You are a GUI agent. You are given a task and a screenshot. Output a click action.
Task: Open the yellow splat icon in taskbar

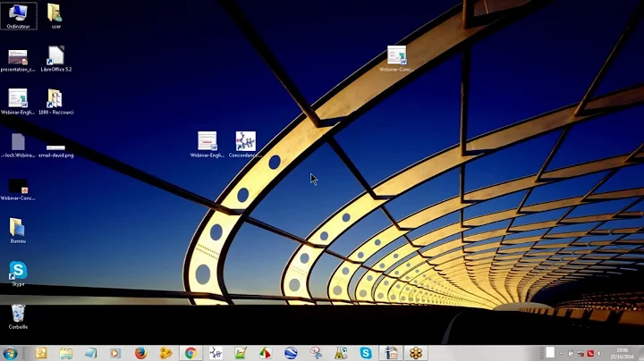pos(165,353)
